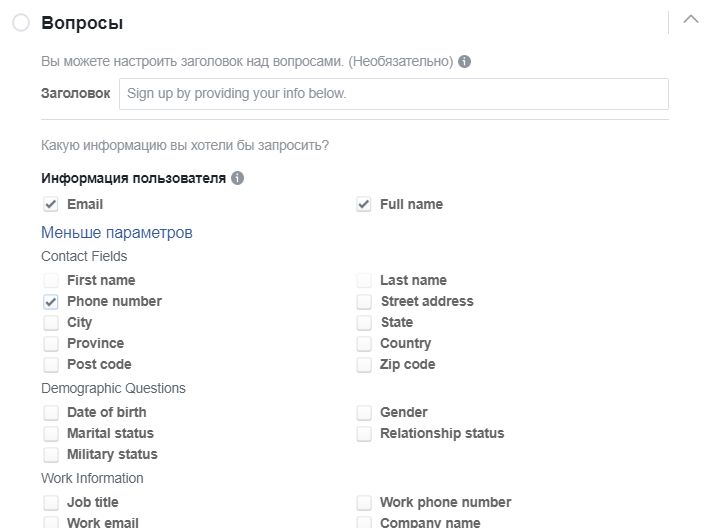Tick the Country checkbox
This screenshot has width=706, height=528.
(x=364, y=343)
